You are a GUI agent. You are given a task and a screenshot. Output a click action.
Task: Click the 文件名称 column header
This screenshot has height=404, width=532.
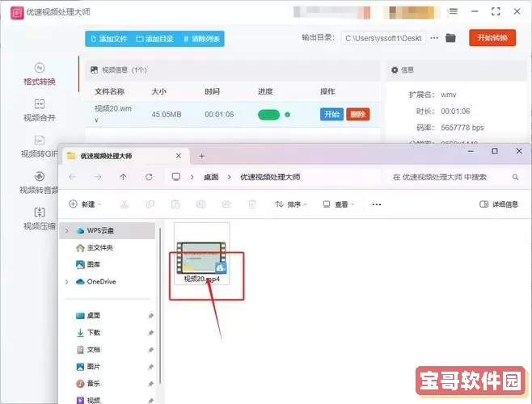click(110, 91)
